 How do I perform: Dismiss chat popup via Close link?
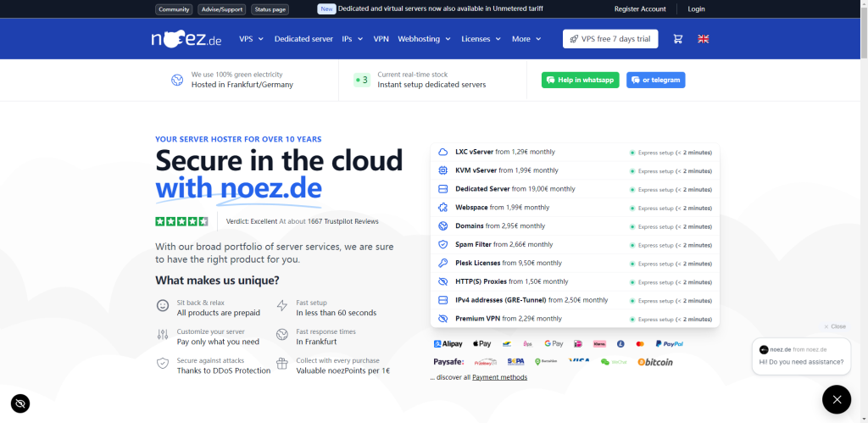(x=835, y=326)
